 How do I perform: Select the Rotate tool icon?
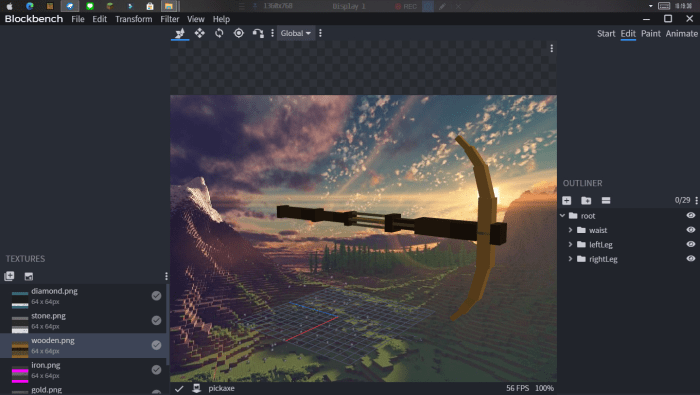(219, 33)
